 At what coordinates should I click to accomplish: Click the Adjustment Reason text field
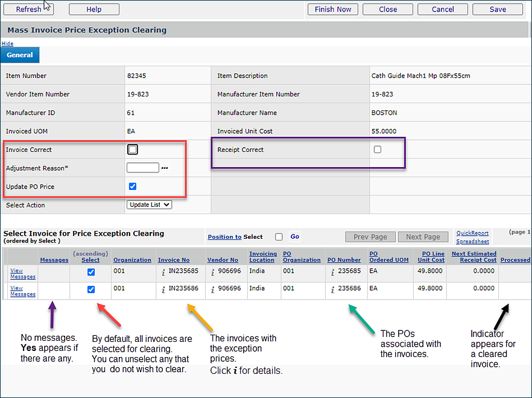point(143,168)
